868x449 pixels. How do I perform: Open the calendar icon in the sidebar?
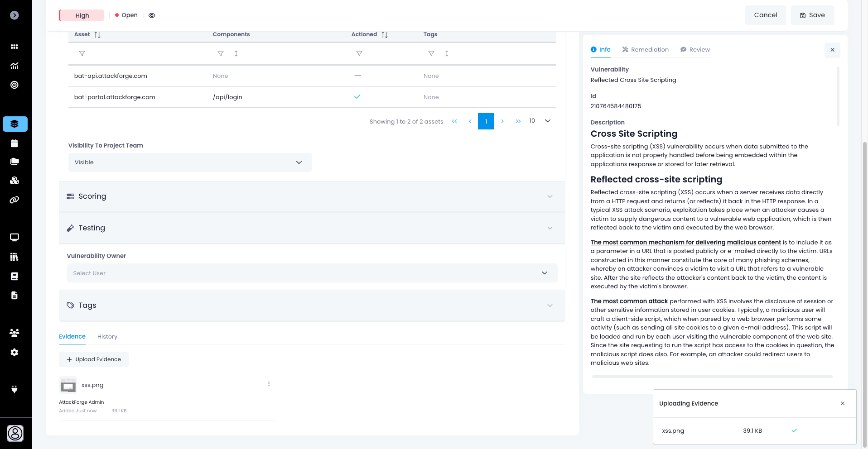[x=14, y=143]
